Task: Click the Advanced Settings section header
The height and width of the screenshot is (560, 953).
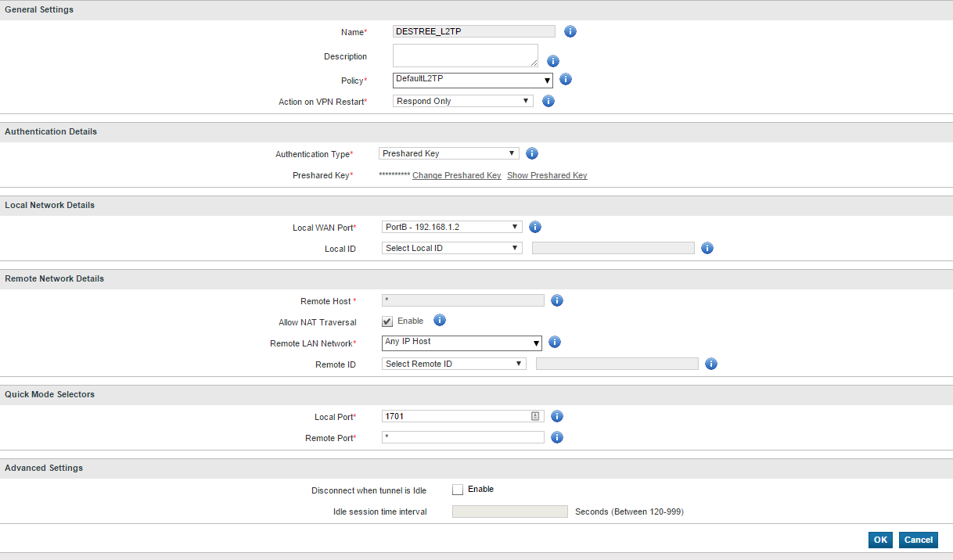Action: pos(476,468)
